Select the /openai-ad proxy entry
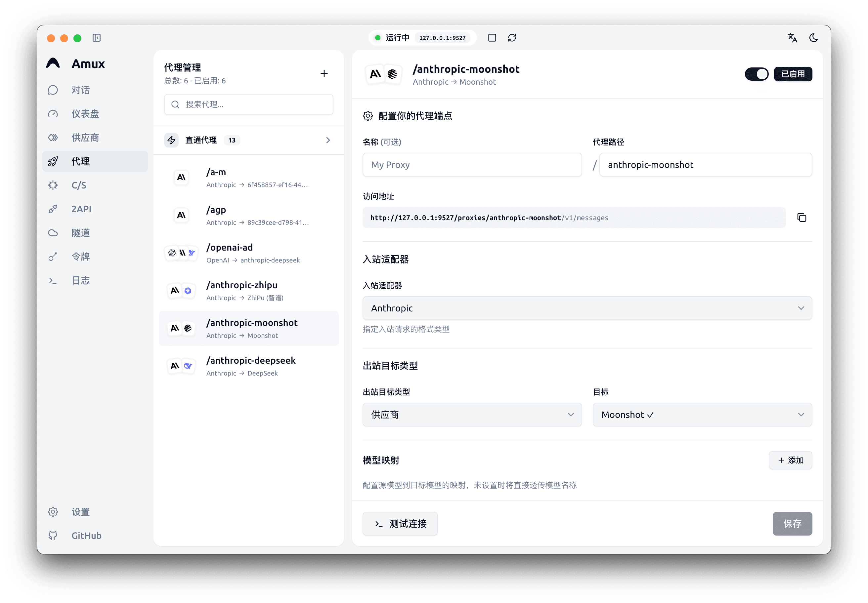Image resolution: width=868 pixels, height=603 pixels. (x=248, y=253)
